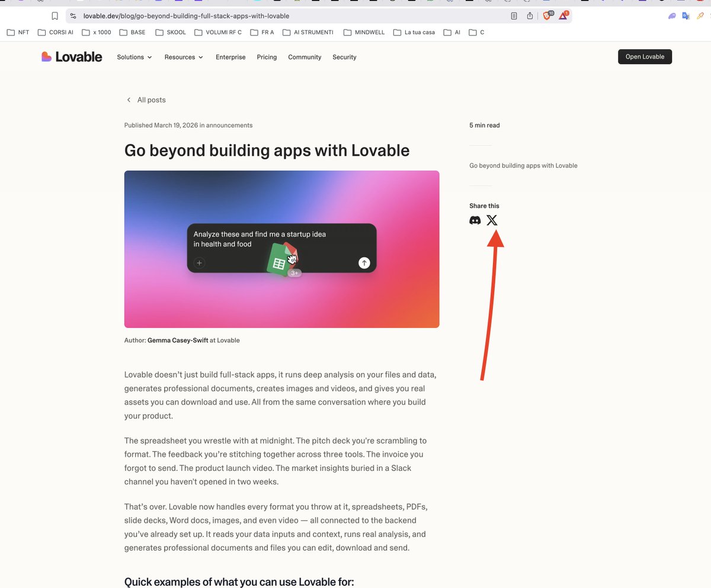Click the browser share icon
The height and width of the screenshot is (588, 711).
pyautogui.click(x=530, y=16)
